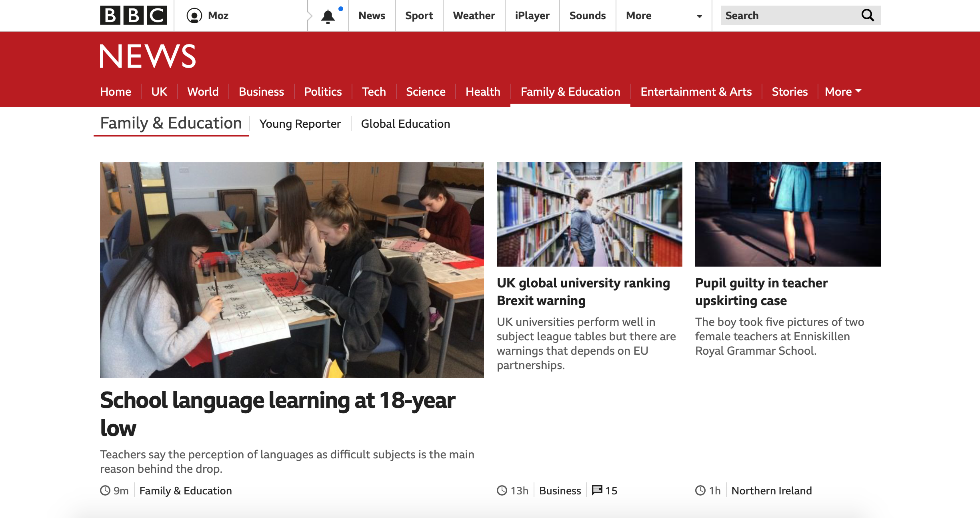The height and width of the screenshot is (518, 980).
Task: Open the Young Reporter subsection
Action: [x=300, y=124]
